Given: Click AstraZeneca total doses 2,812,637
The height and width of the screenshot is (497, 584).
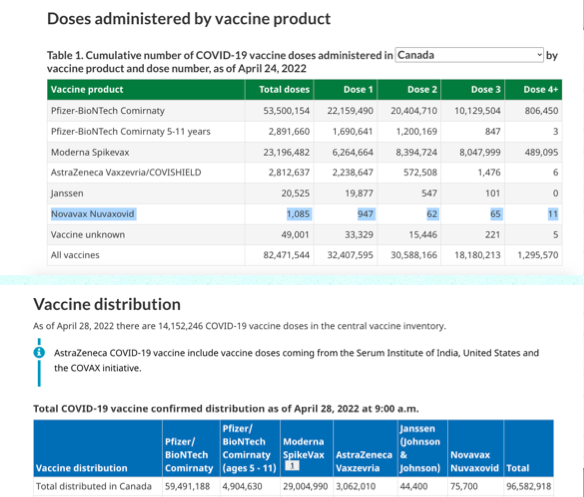Looking at the screenshot, I should point(289,172).
